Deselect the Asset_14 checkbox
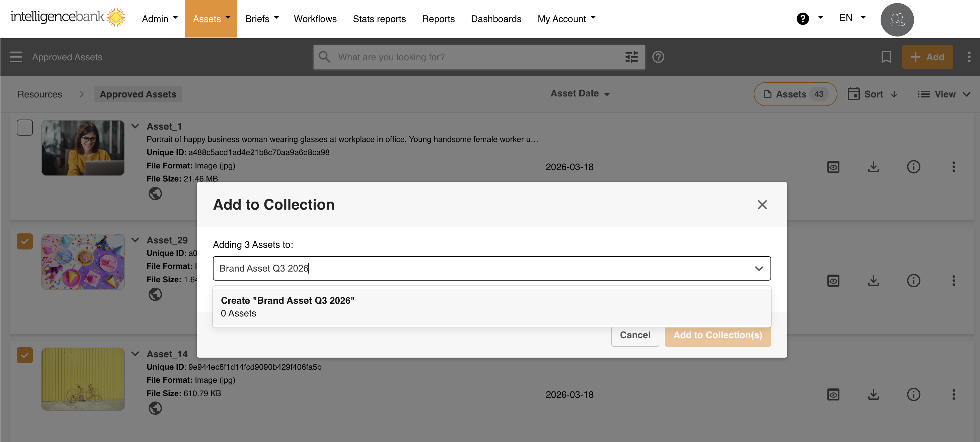The image size is (980, 442). point(25,355)
